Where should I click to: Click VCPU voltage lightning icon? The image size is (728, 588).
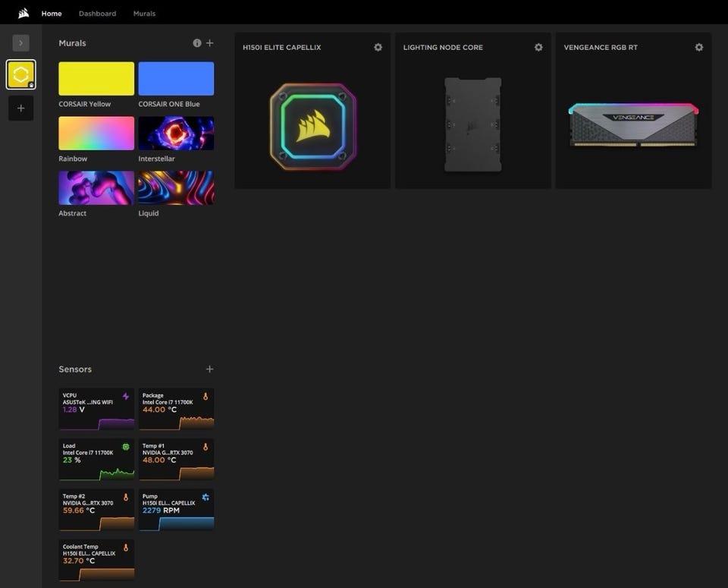(x=126, y=396)
